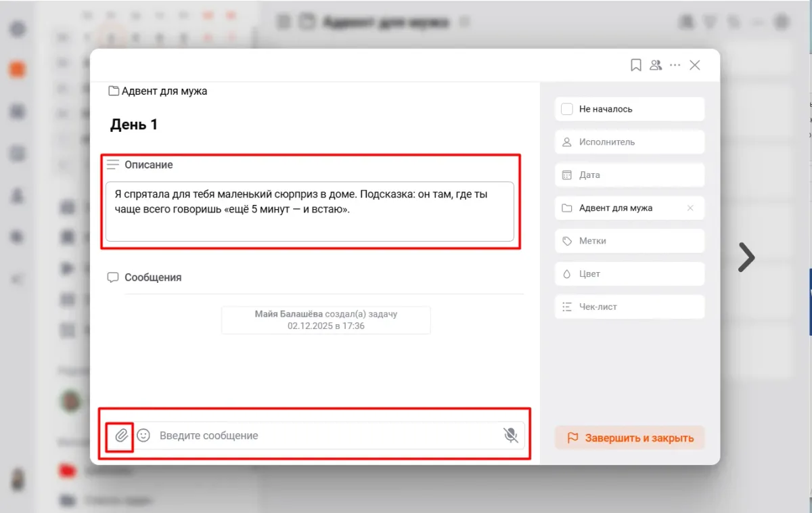Add a Чек-лист to the task

(x=629, y=307)
